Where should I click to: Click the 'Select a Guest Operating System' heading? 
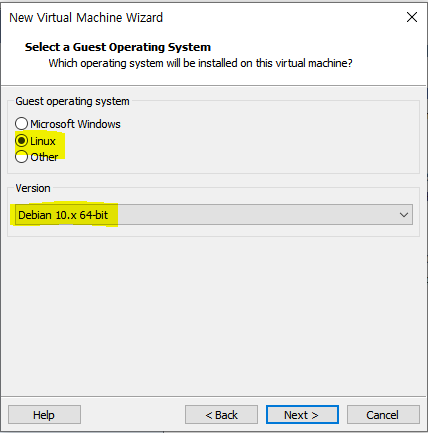pos(118,47)
